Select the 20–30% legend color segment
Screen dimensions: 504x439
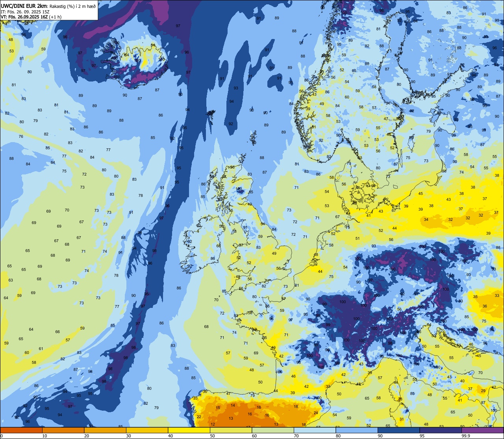[x=105, y=430]
